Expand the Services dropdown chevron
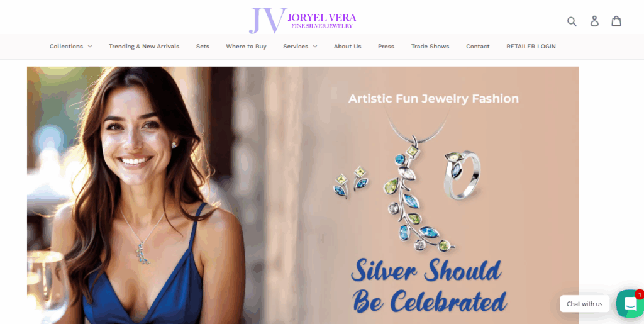 tap(315, 47)
